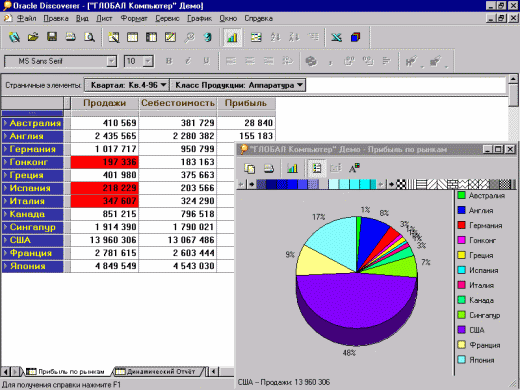Click the decrease decimal places icon
This screenshot has height=390, width=520.
pyautogui.click(x=368, y=61)
